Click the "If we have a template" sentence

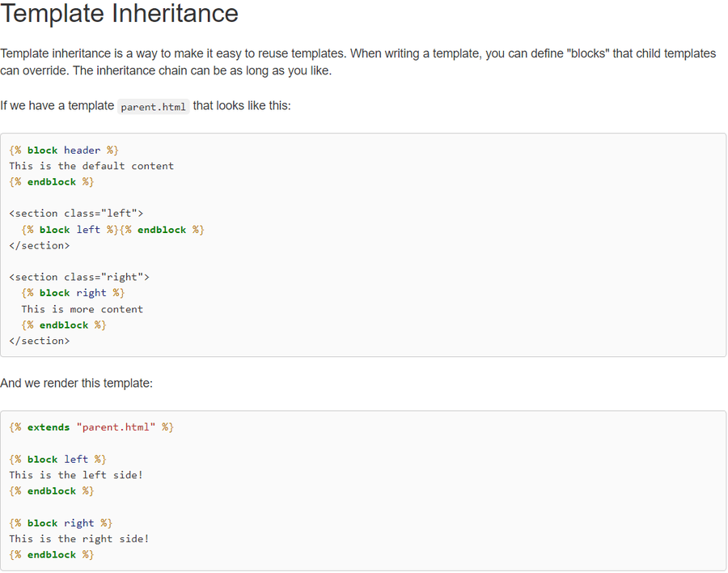tap(57, 106)
